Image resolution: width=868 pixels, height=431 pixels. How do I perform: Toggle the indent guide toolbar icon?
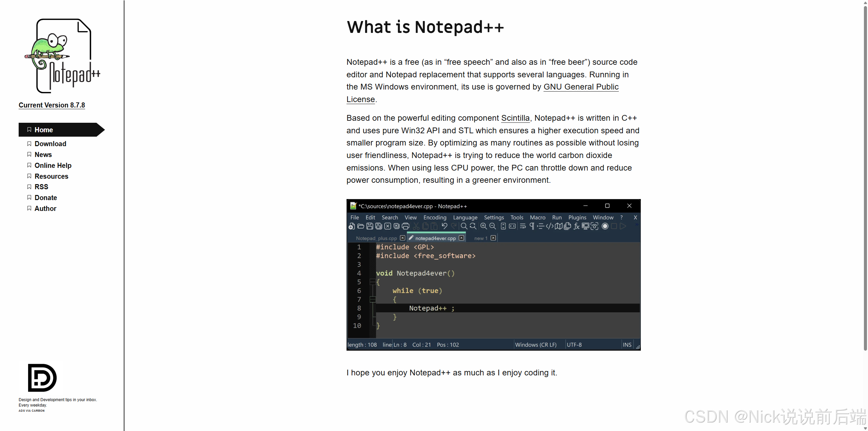tap(540, 226)
